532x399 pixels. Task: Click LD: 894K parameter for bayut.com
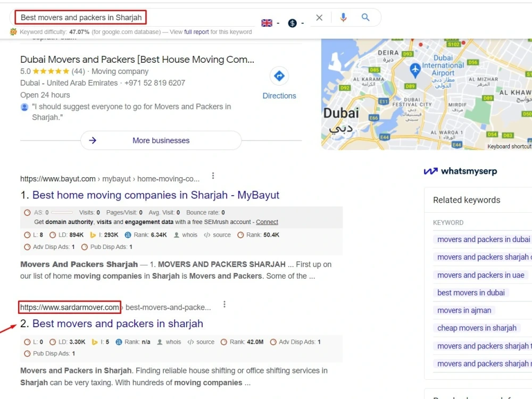click(66, 235)
